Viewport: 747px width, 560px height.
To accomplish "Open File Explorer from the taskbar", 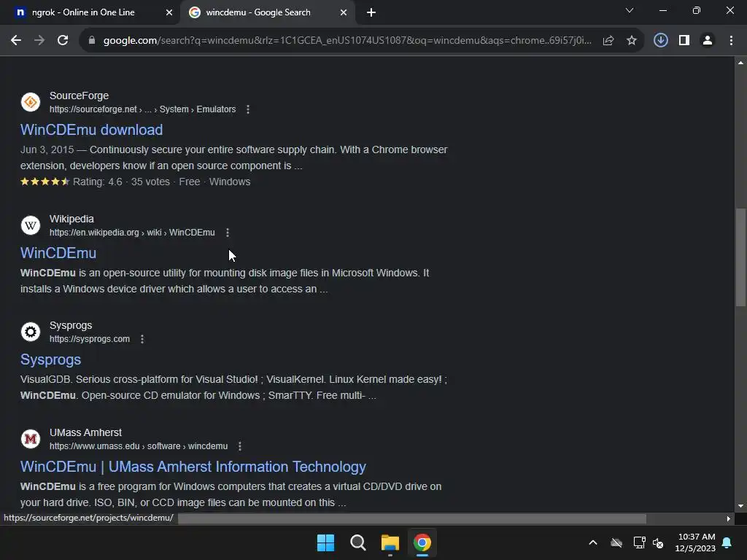I will pyautogui.click(x=390, y=542).
